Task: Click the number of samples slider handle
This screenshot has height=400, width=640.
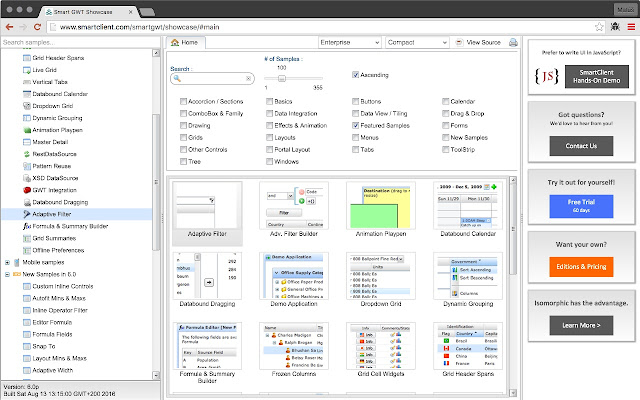Action: coord(281,77)
